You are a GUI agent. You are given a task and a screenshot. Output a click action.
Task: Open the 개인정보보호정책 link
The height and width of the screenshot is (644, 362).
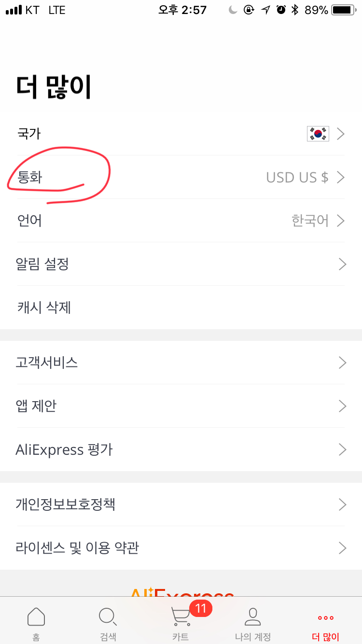click(66, 504)
